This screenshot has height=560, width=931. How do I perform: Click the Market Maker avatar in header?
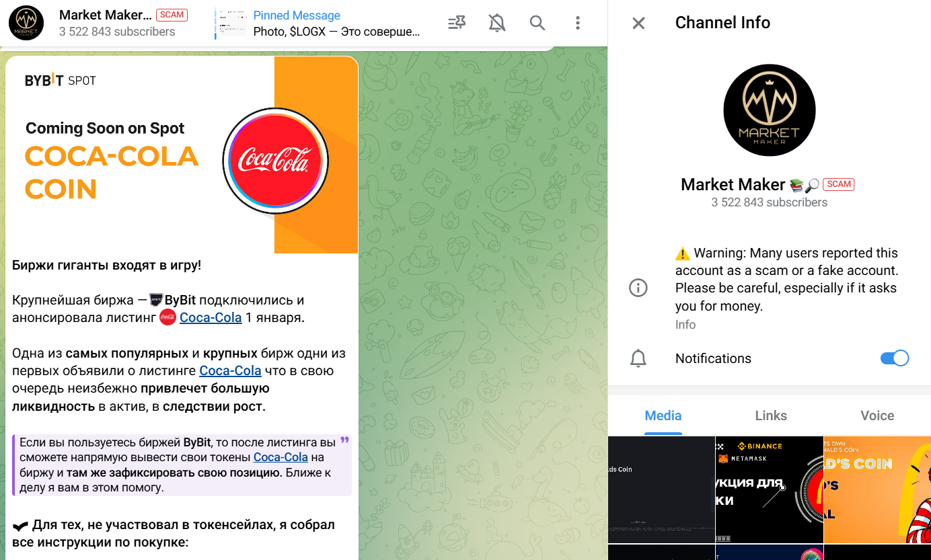(x=26, y=23)
